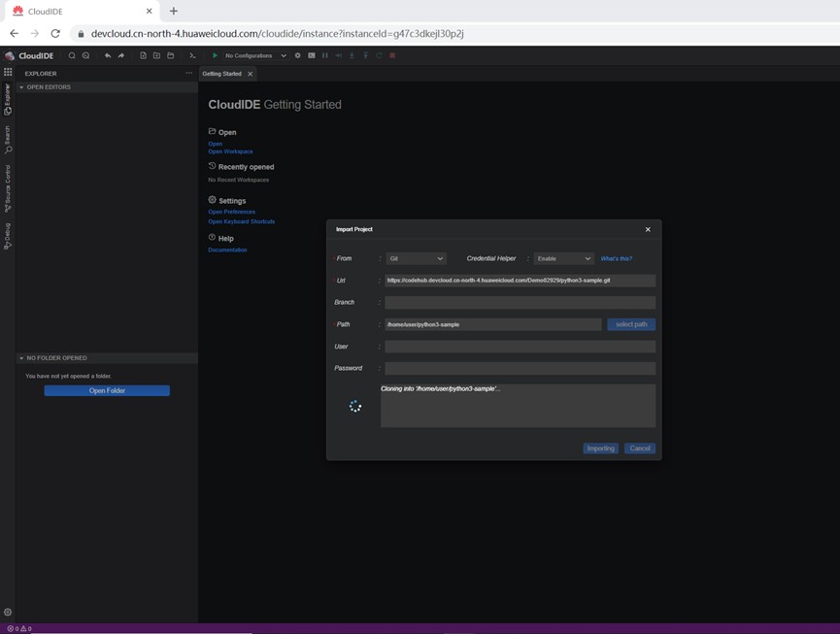
Task: Open the Debug sidebar panel
Action: pos(8,236)
